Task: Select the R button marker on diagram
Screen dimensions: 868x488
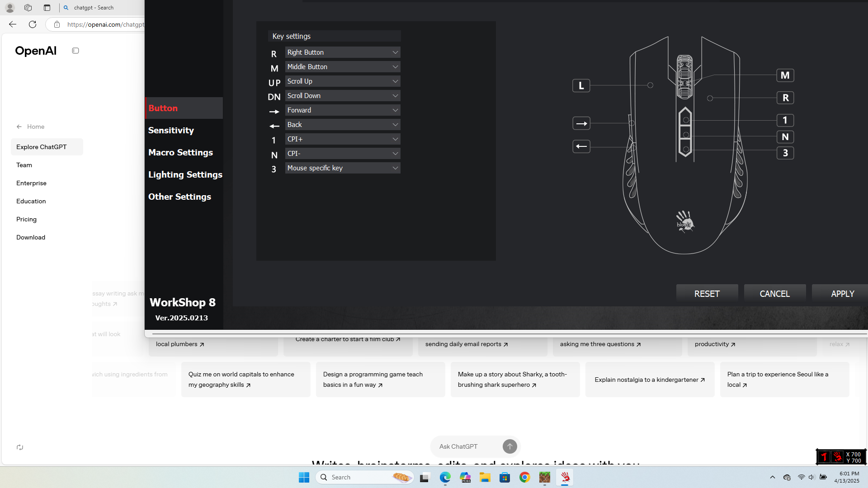Action: [x=785, y=98]
